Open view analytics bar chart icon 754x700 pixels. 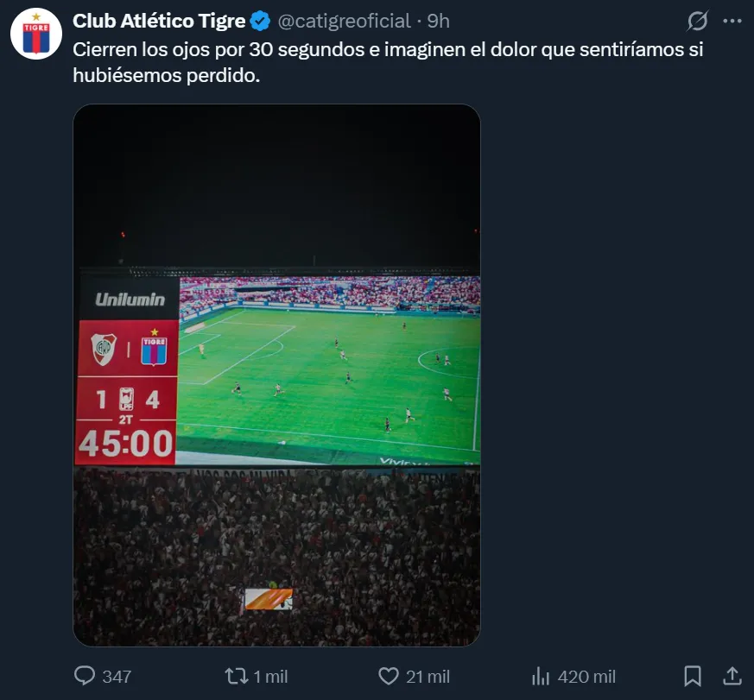pyautogui.click(x=541, y=676)
